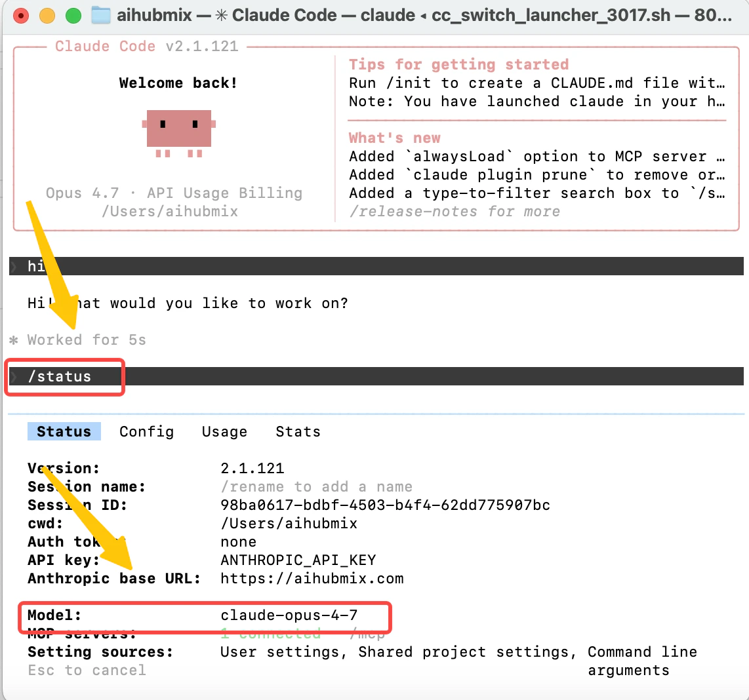Click the model value claude-opus-4-7
This screenshot has width=749, height=700.
tap(289, 615)
